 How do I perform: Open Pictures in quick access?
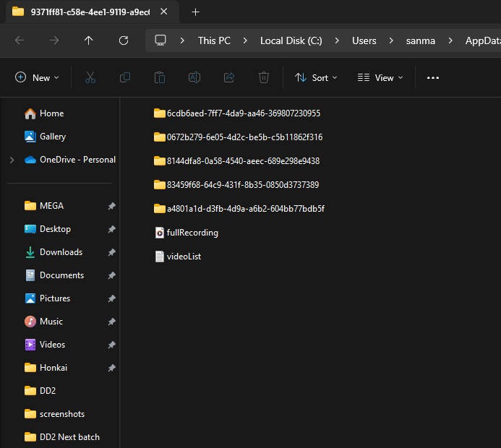pyautogui.click(x=47, y=298)
